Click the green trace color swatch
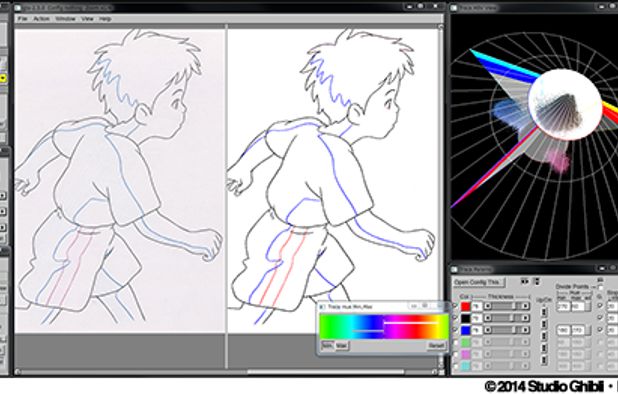 (465, 342)
